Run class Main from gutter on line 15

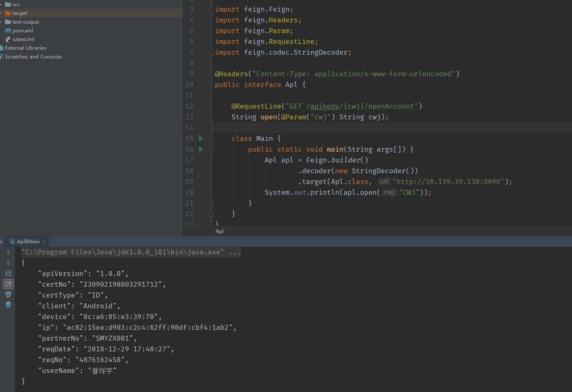(201, 138)
